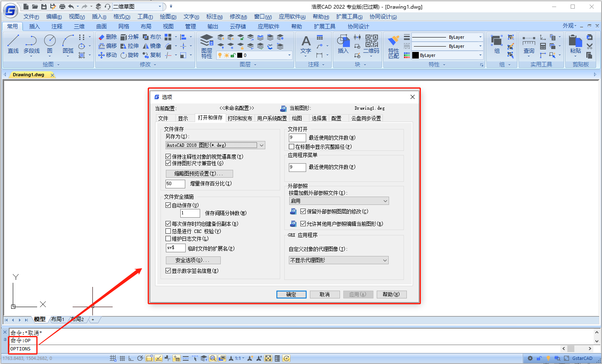Switch to the 注释 ribbon tab

(x=57, y=26)
